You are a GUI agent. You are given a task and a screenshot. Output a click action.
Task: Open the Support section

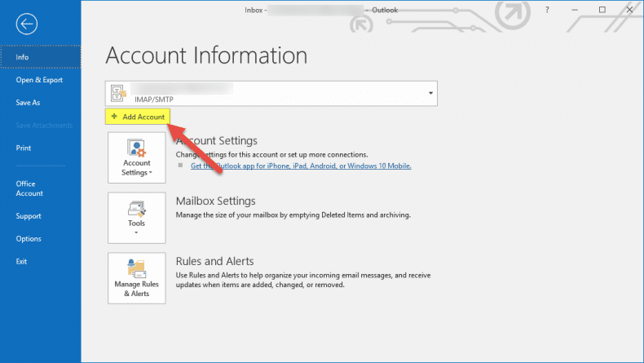tap(29, 216)
